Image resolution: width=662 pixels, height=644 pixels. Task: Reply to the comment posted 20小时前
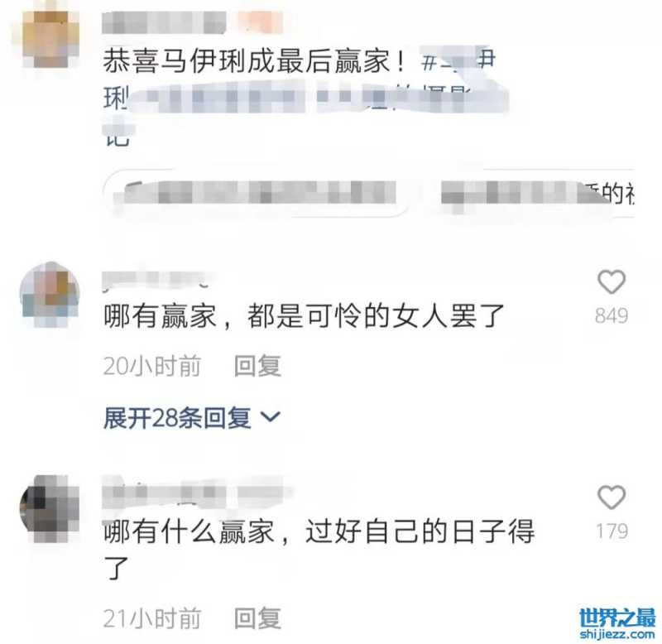[x=257, y=366]
